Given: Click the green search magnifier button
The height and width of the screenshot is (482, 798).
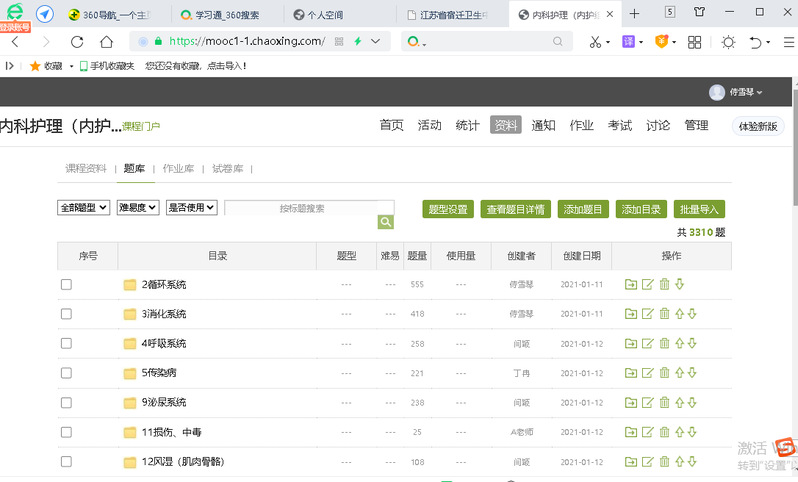Looking at the screenshot, I should pos(385,222).
